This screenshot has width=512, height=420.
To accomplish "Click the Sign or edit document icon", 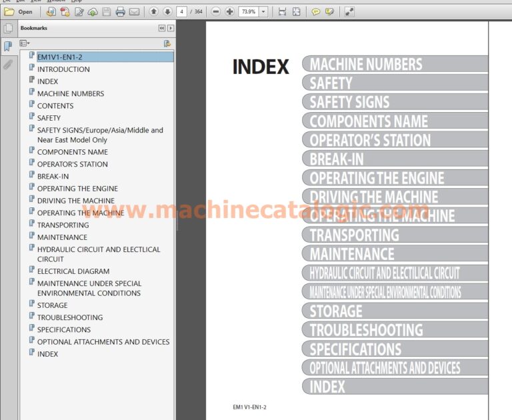I will pos(79,12).
